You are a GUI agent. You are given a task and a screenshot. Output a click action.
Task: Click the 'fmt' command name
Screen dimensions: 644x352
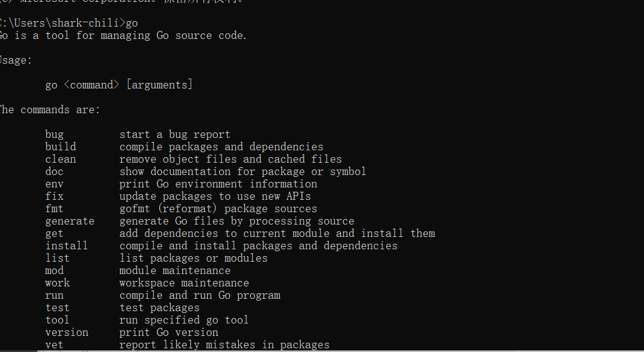point(54,208)
